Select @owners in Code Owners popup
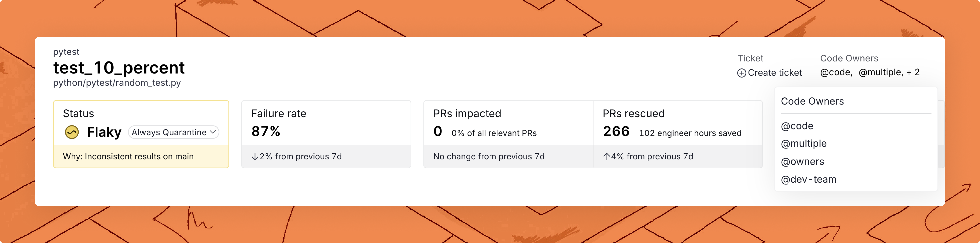980x243 pixels. 802,161
